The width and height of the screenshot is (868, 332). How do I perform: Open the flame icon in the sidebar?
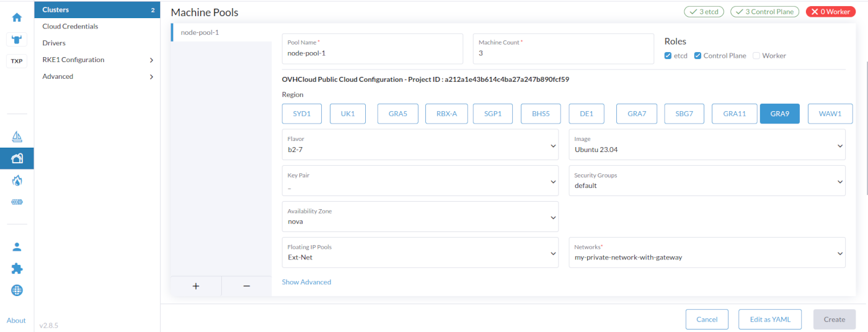click(17, 181)
